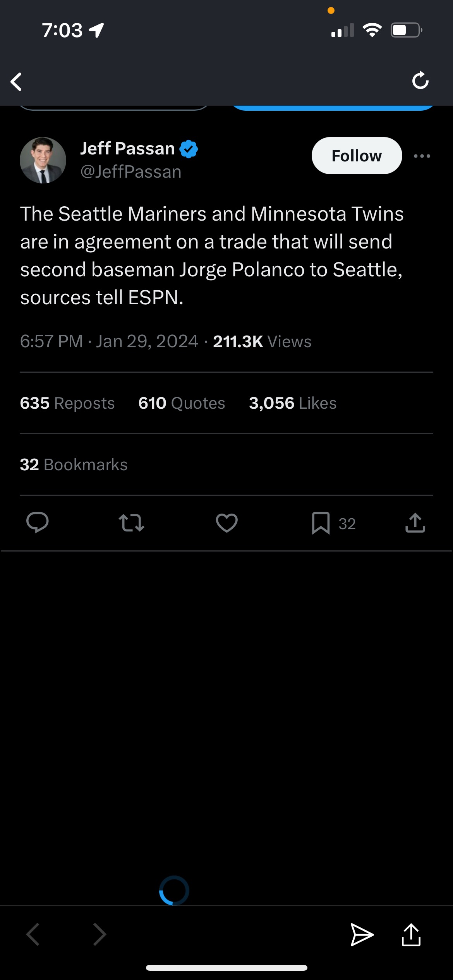Open Jeff Passan's profile picture

click(43, 160)
